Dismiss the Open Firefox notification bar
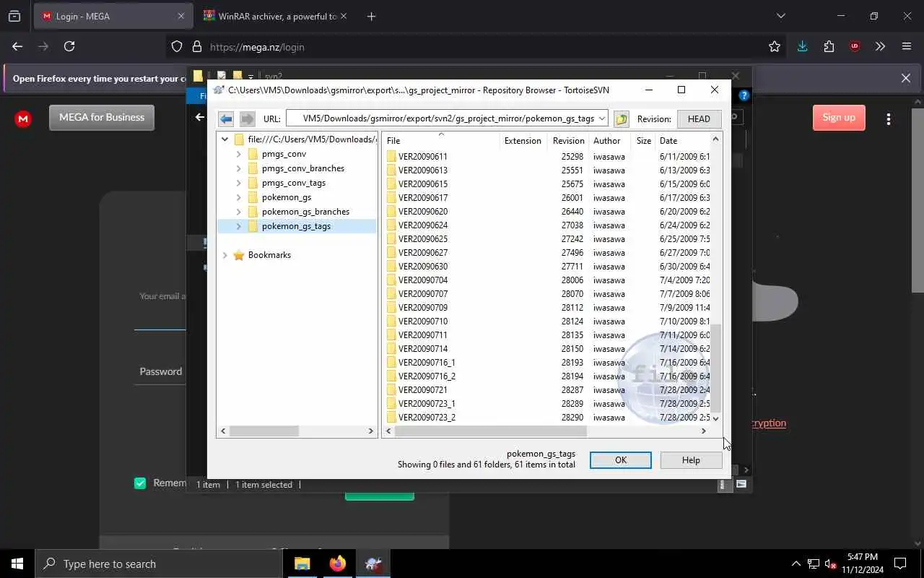The image size is (924, 578). coord(906,78)
